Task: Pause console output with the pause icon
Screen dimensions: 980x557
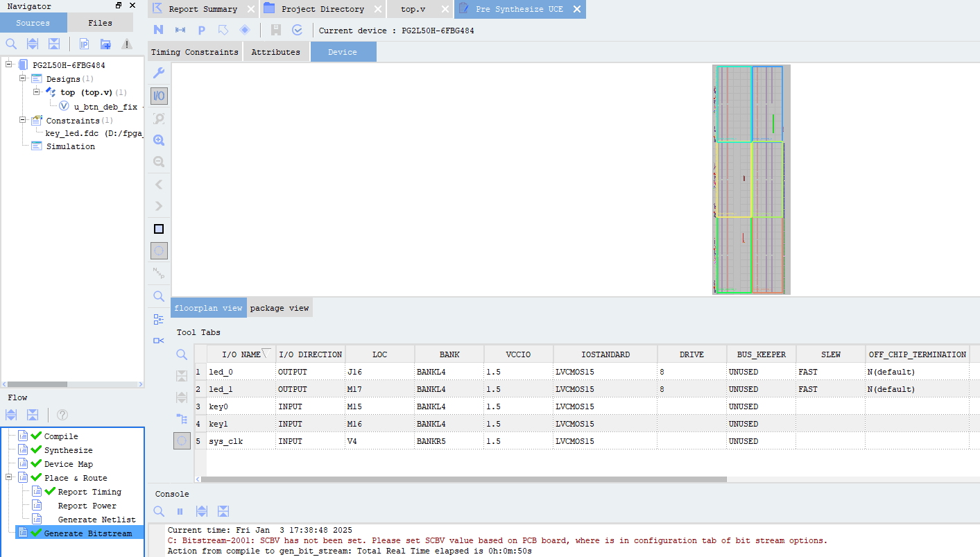Action: point(181,511)
